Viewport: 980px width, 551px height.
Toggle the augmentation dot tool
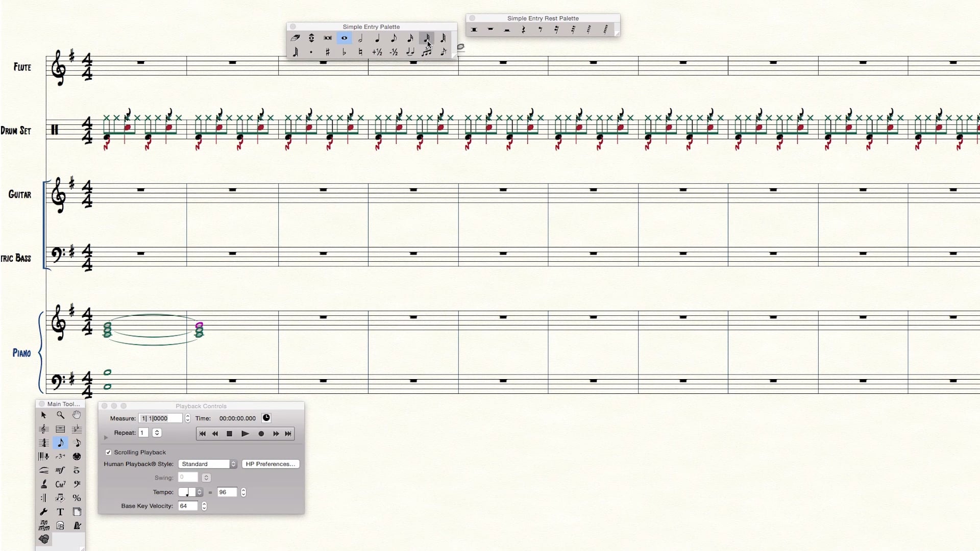[311, 52]
